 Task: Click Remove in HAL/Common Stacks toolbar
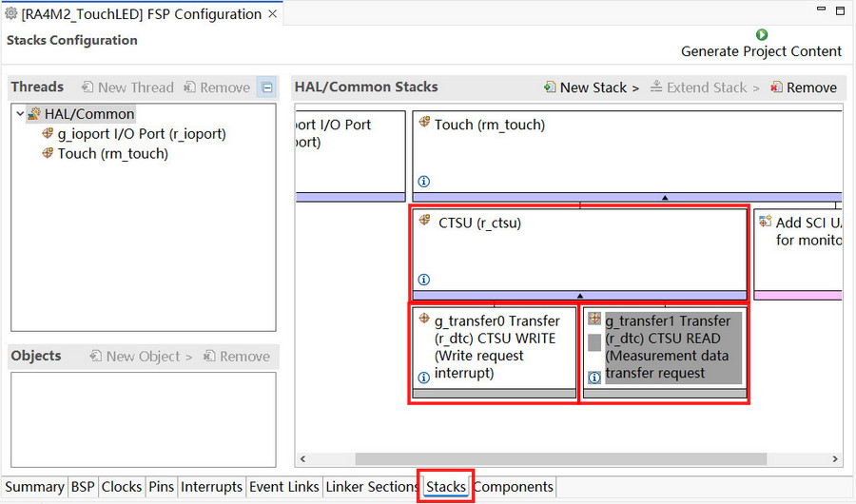pyautogui.click(x=804, y=87)
